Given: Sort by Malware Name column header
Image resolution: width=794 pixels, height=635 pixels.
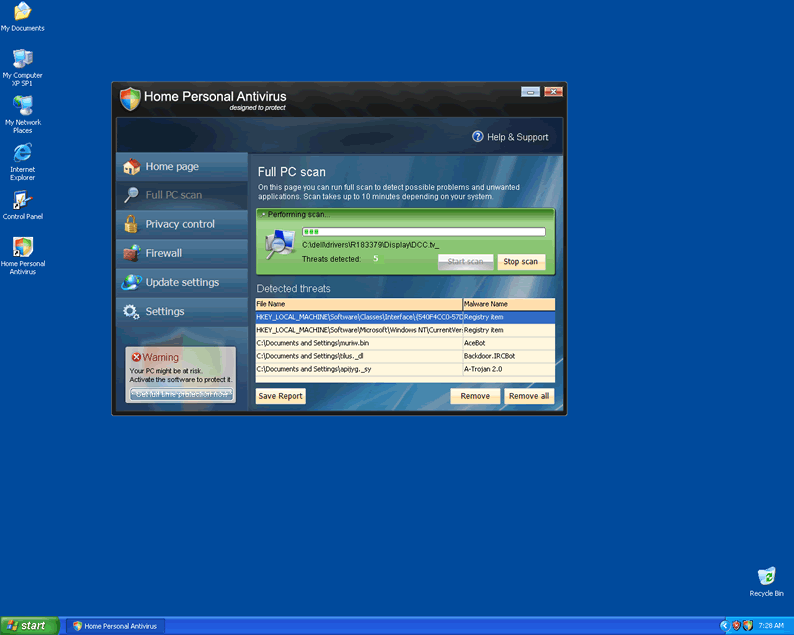Looking at the screenshot, I should tap(508, 304).
